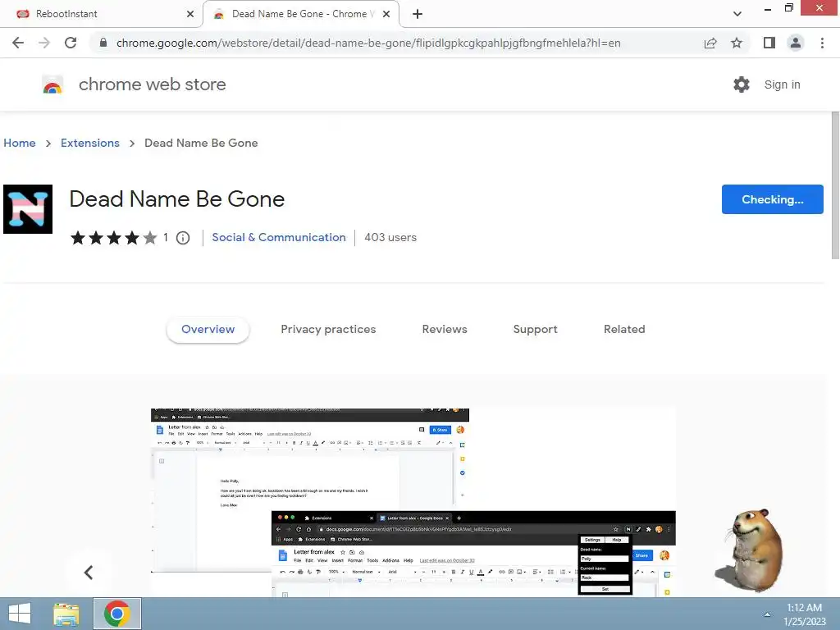
Task: Open the browser side panel
Action: pos(769,43)
